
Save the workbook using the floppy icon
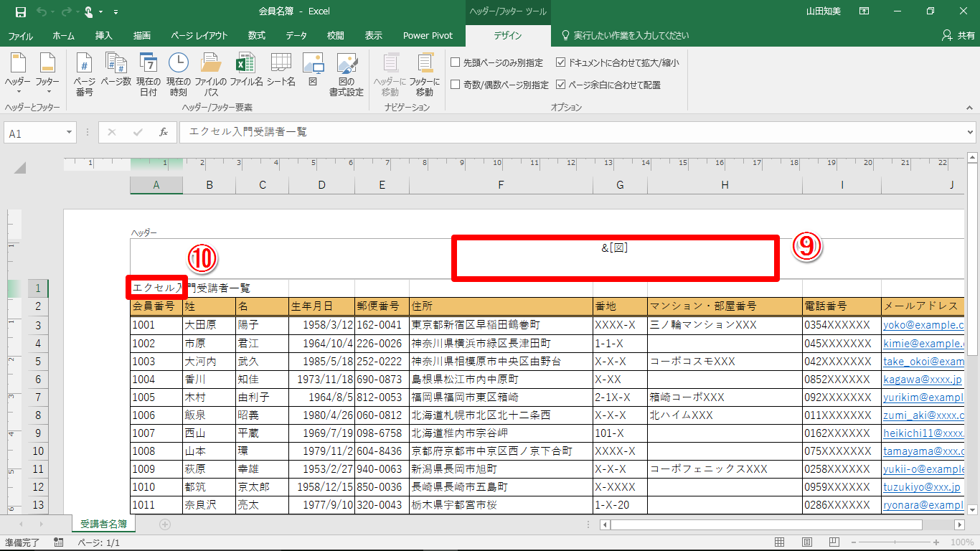(20, 11)
